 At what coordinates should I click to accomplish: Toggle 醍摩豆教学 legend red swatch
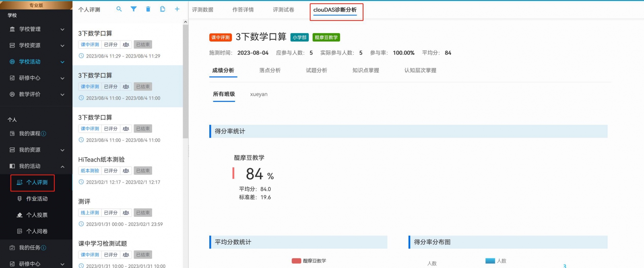click(296, 261)
